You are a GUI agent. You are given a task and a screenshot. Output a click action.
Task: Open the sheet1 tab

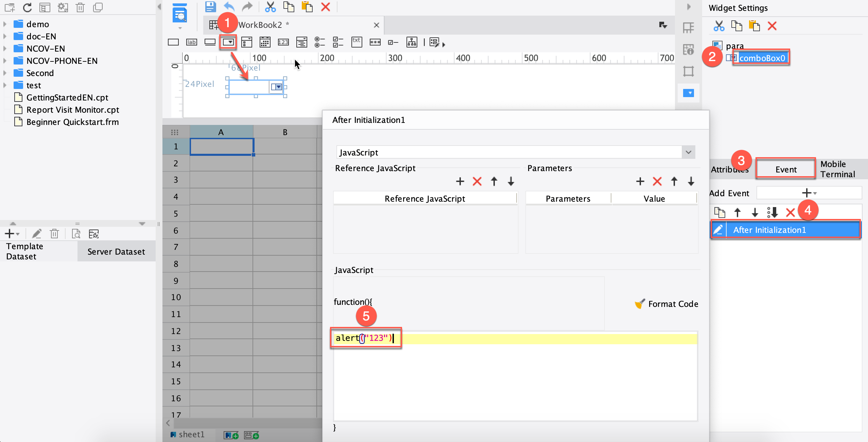[x=188, y=435]
